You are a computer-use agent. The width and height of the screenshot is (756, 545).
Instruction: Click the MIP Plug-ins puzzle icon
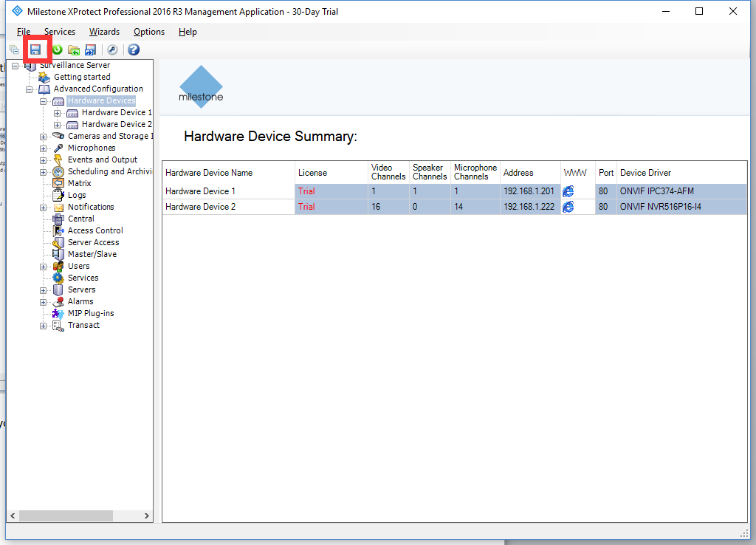point(58,314)
